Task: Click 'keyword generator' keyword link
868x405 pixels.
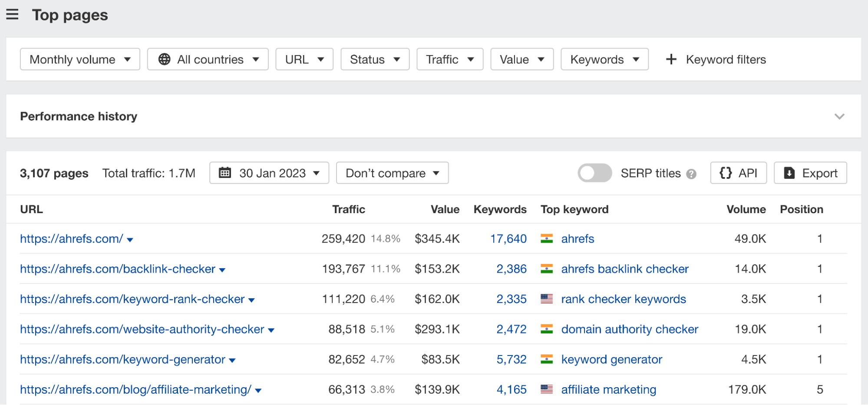Action: point(612,359)
